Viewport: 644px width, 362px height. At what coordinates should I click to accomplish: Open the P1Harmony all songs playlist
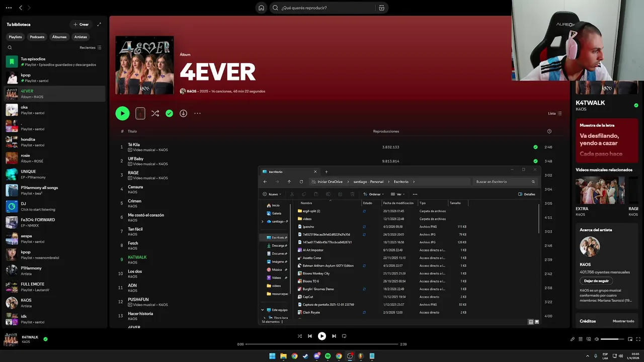point(55,191)
